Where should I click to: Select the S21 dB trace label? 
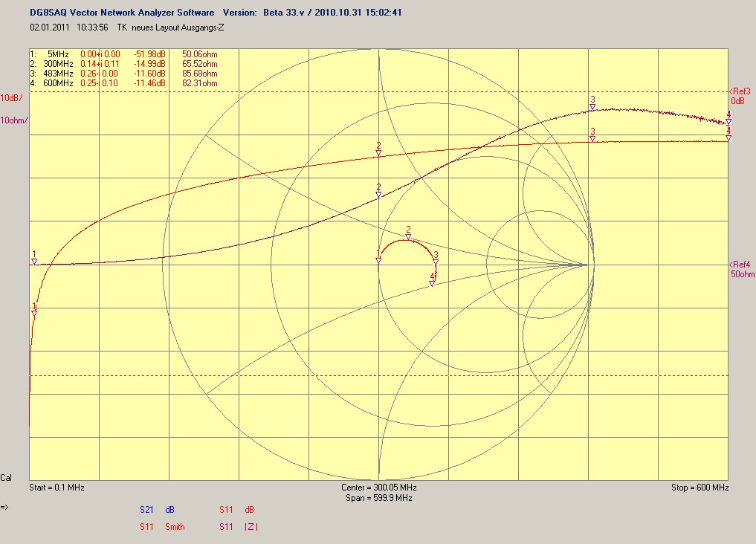pyautogui.click(x=157, y=510)
